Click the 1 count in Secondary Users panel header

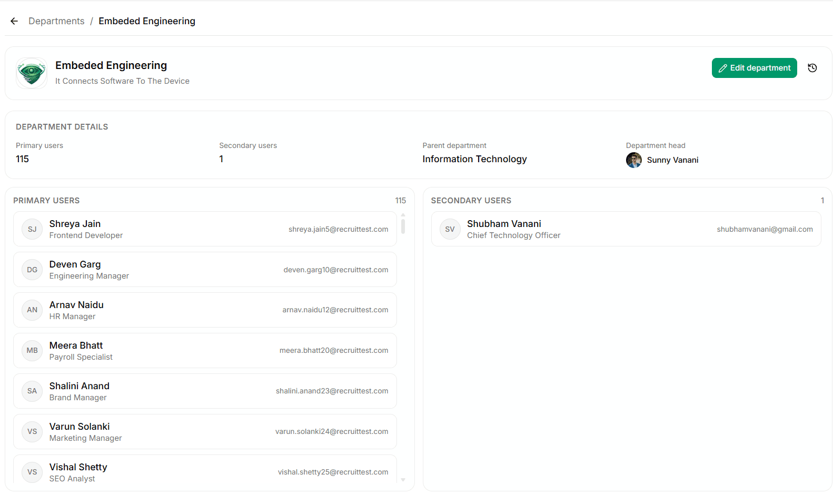tap(822, 201)
